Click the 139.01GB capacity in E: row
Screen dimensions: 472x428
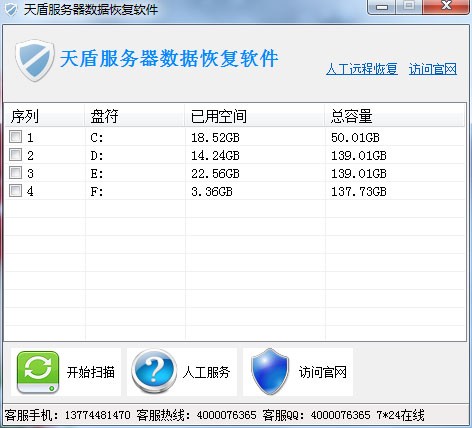(359, 173)
